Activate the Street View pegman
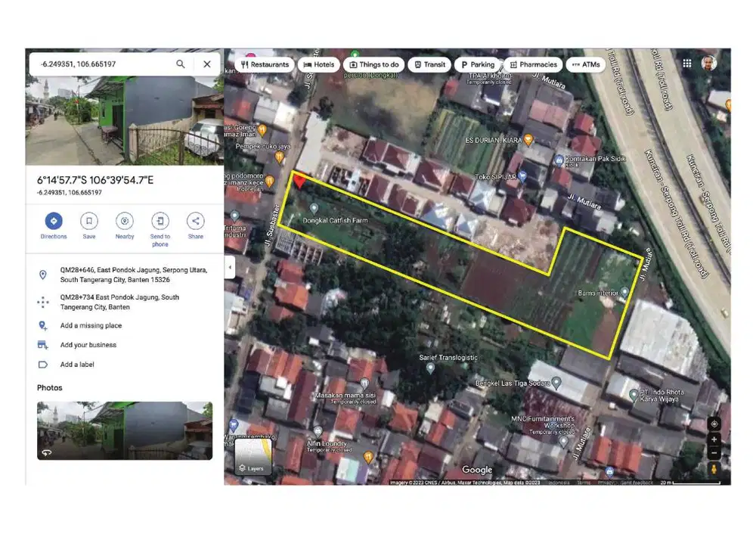 tap(714, 468)
